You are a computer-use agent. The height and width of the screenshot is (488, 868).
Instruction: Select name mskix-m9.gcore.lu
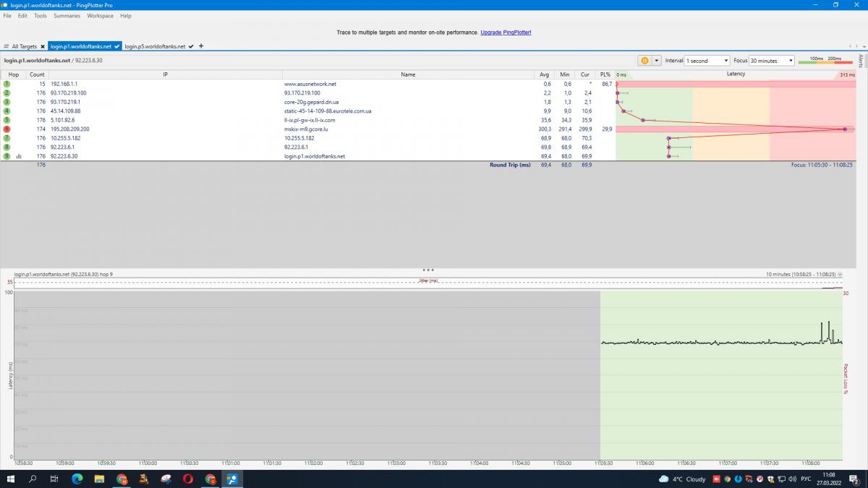click(x=306, y=129)
